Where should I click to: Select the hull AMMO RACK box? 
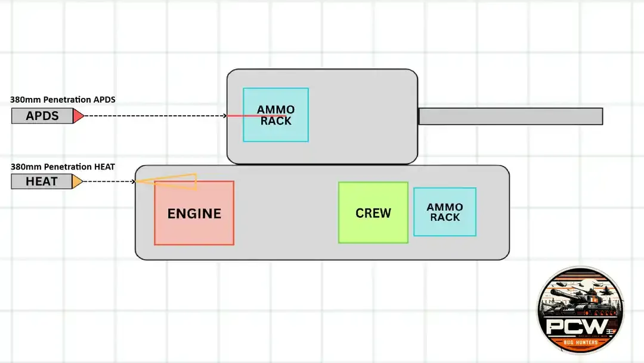click(x=445, y=212)
